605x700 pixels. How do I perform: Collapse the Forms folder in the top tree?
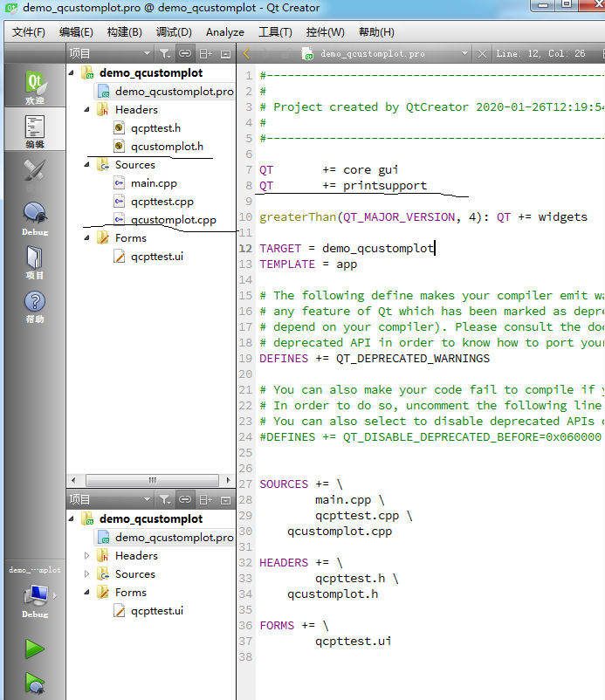point(87,237)
